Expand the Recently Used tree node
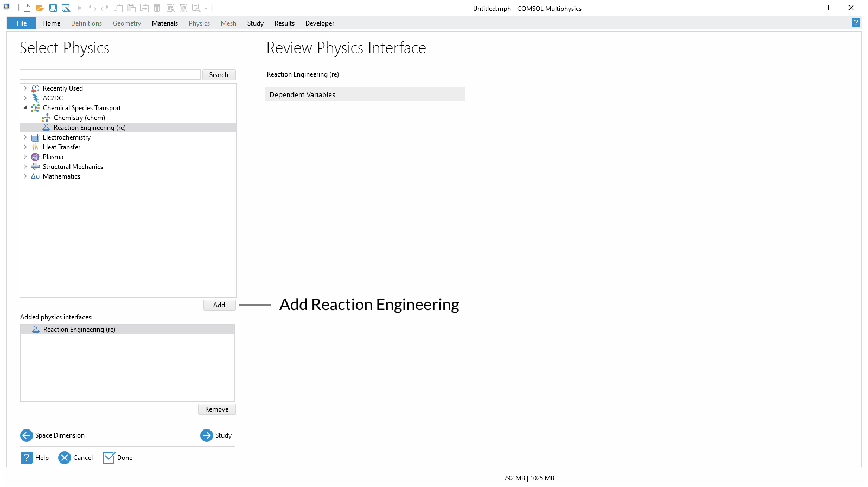Viewport: 868px width, 487px height. 25,88
